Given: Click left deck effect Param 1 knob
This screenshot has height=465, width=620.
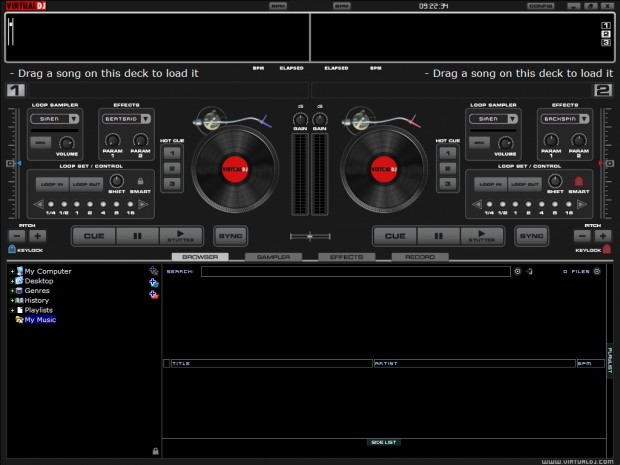Looking at the screenshot, I should 113,140.
